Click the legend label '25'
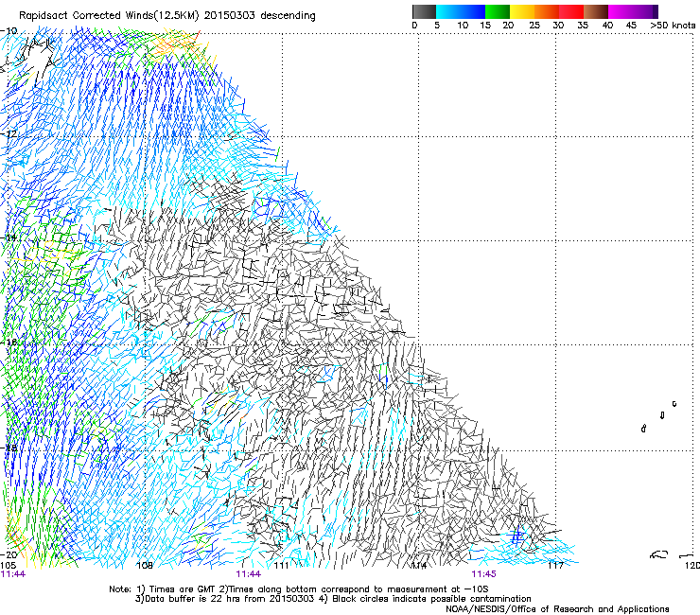This screenshot has height=615, width=700. pyautogui.click(x=534, y=26)
